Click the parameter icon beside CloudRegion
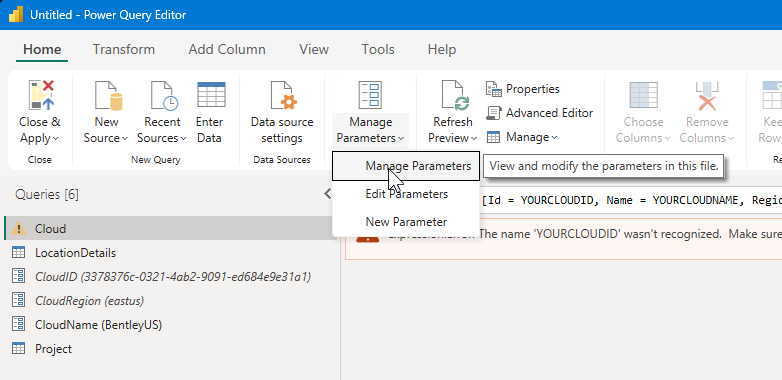Screen dimensions: 782x380 (x=18, y=301)
